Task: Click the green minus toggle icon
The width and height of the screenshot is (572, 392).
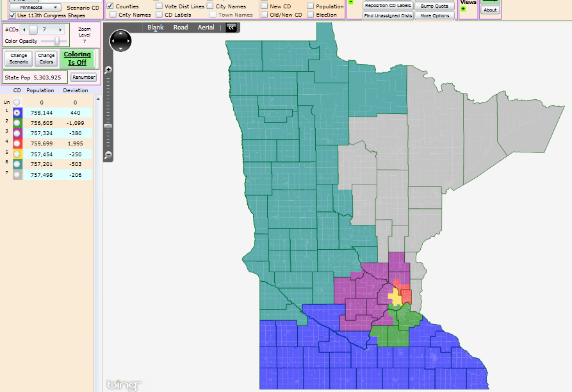Action: click(x=351, y=2)
